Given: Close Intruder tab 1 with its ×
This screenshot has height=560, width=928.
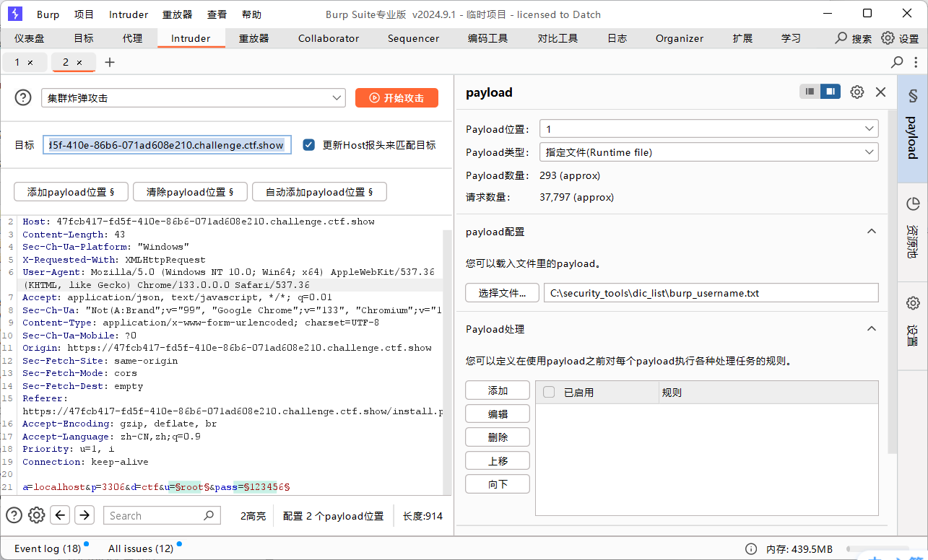Looking at the screenshot, I should [30, 63].
